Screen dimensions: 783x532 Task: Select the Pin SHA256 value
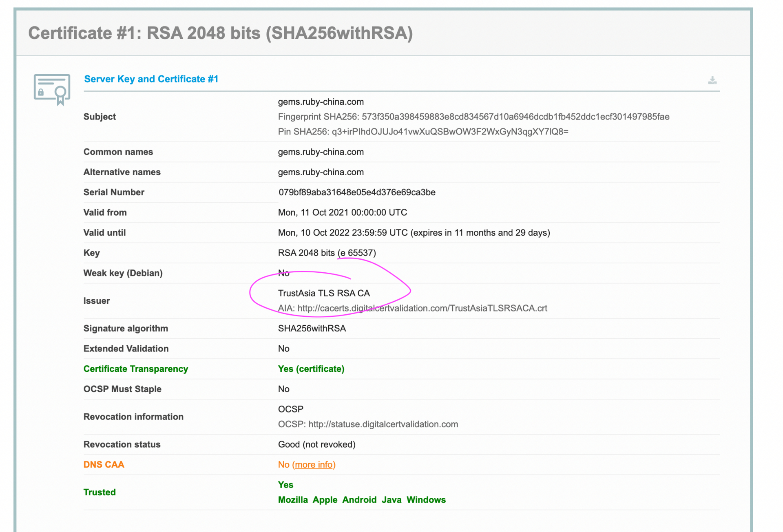pyautogui.click(x=450, y=132)
